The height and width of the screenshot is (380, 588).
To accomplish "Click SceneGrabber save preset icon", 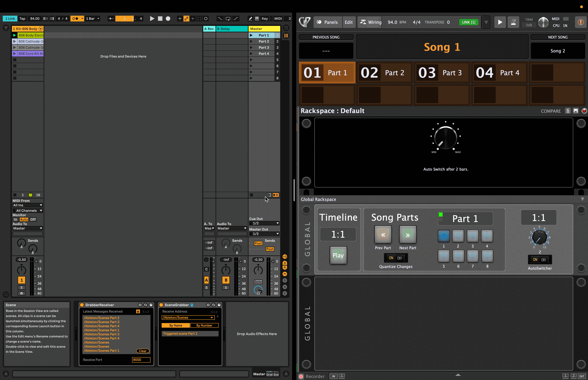I will click(219, 305).
